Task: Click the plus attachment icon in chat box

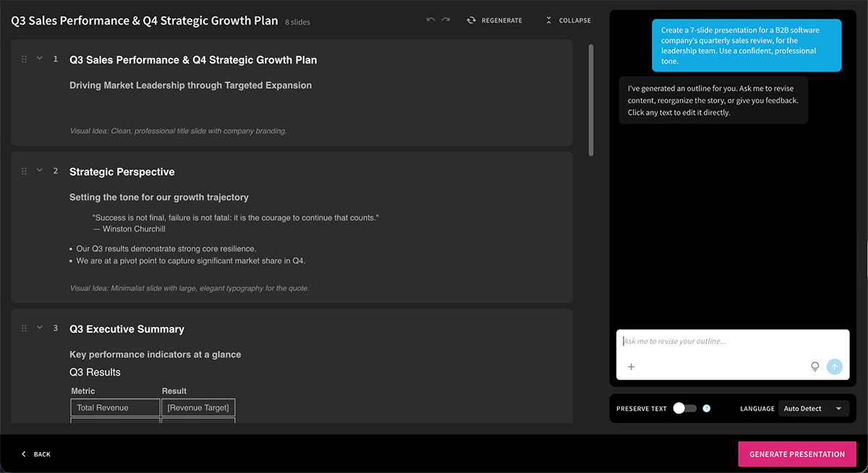Action: [631, 367]
